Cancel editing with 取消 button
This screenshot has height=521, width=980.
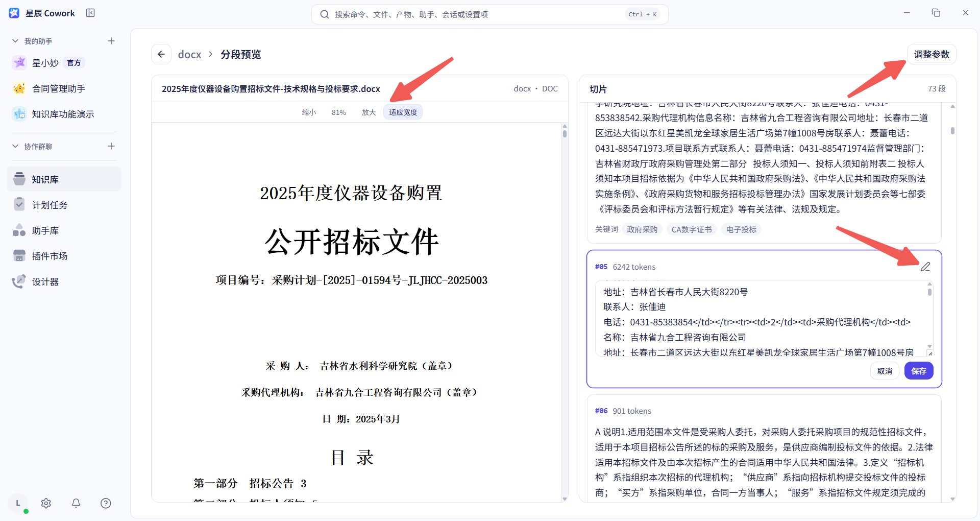(885, 371)
